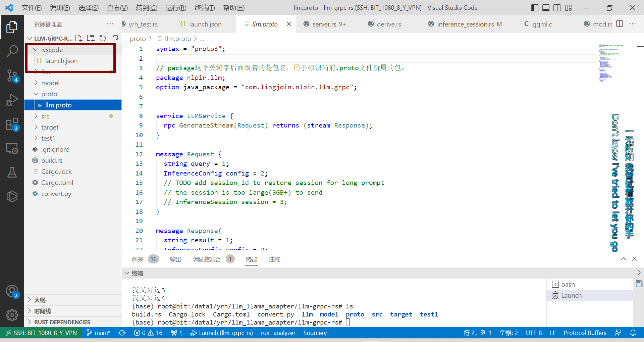Go to line via 行 2, 列 1
Viewport: 644px width, 342px height.
pos(477,333)
